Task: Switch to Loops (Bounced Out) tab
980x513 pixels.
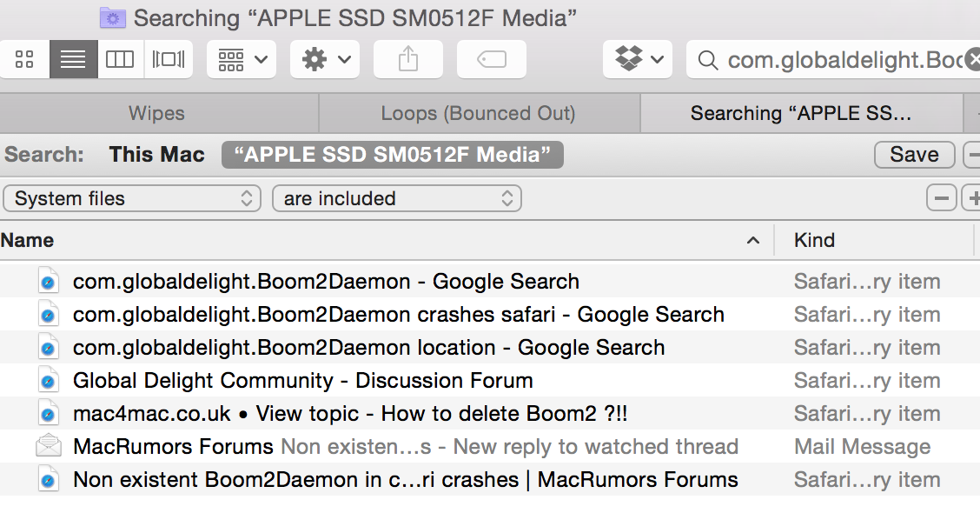Action: pos(479,113)
